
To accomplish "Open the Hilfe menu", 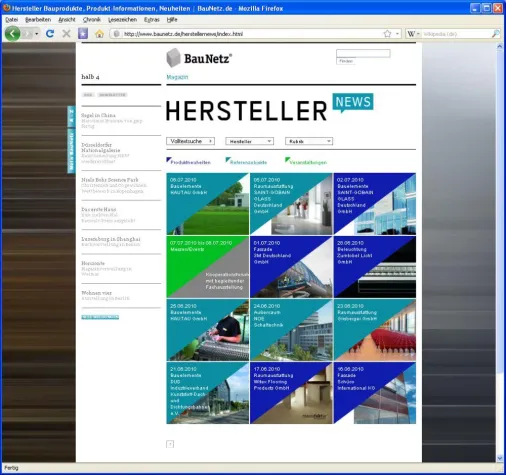I will [172, 20].
